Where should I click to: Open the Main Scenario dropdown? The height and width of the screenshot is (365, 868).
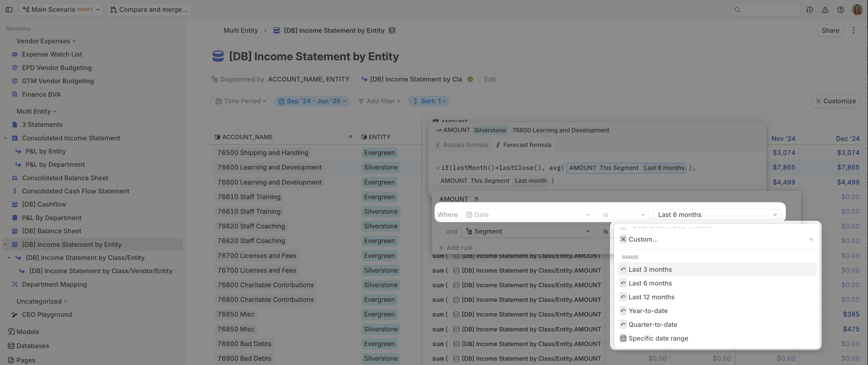[x=61, y=9]
